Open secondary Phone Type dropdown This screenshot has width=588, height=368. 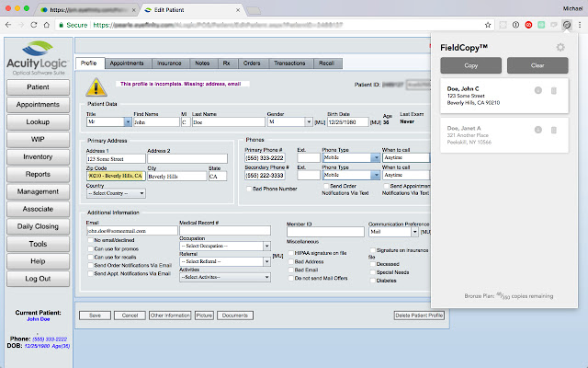pos(351,175)
